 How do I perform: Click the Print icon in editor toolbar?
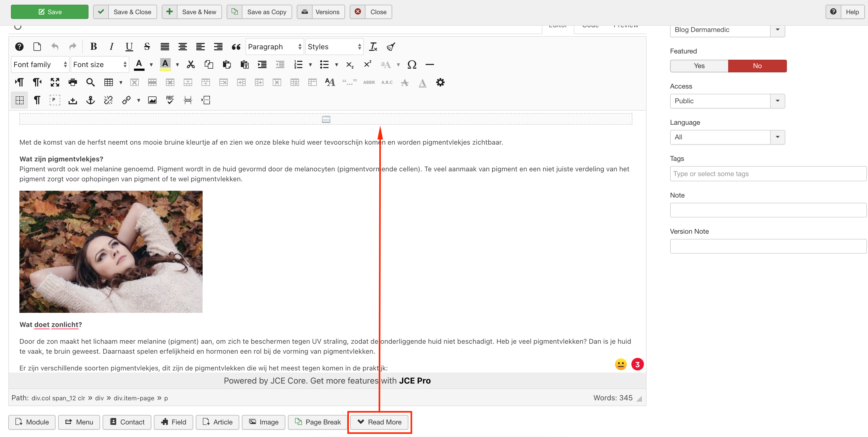pyautogui.click(x=73, y=82)
